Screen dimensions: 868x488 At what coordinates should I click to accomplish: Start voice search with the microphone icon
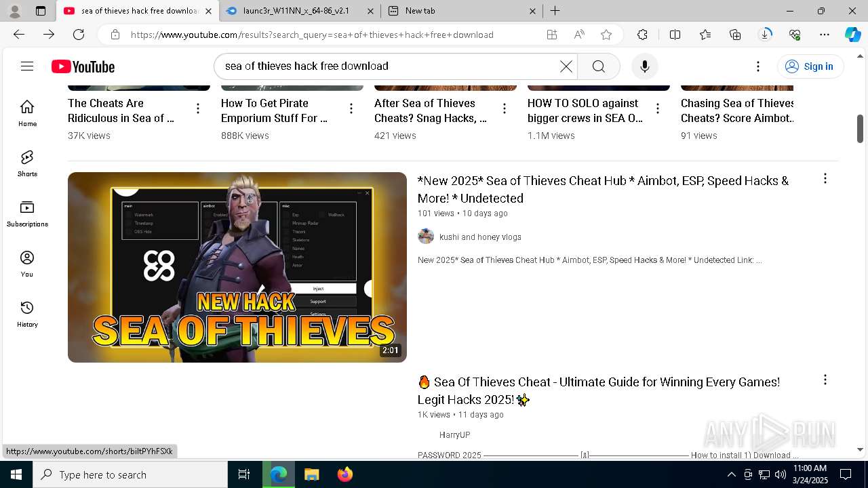click(644, 66)
